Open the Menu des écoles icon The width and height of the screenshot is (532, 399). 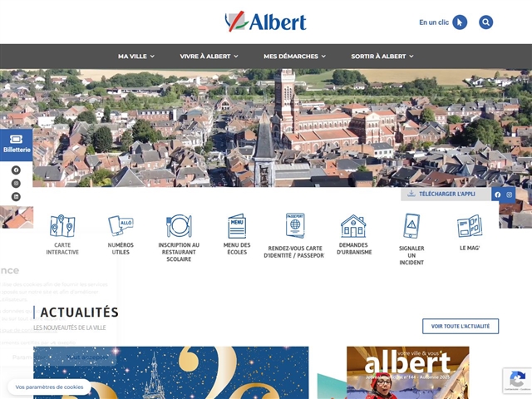[237, 226]
